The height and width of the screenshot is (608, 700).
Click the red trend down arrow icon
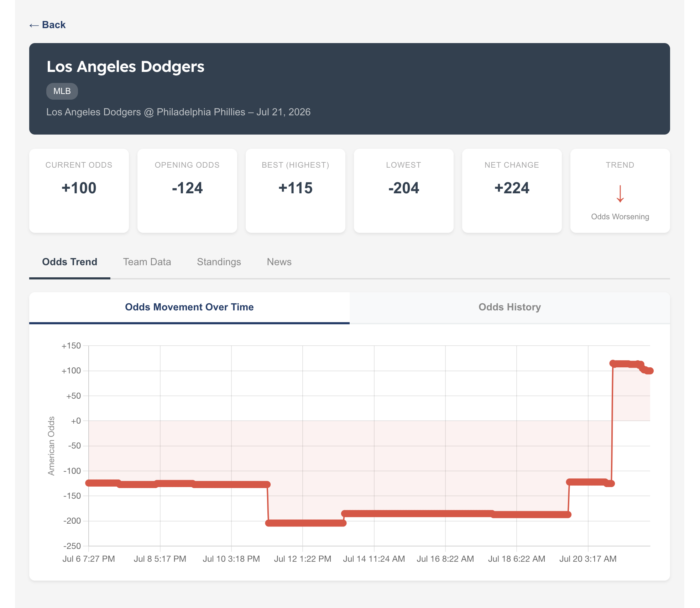(x=620, y=194)
